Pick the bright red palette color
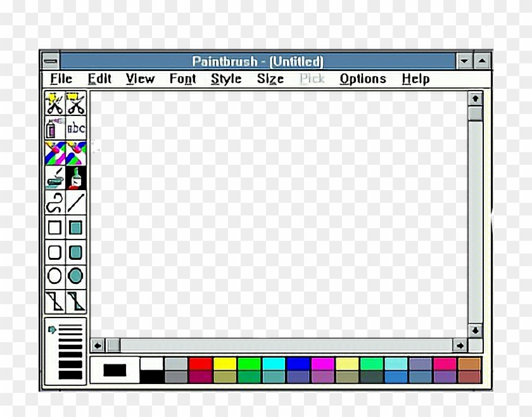Screen dimensions: 532x417 pyautogui.click(x=201, y=364)
